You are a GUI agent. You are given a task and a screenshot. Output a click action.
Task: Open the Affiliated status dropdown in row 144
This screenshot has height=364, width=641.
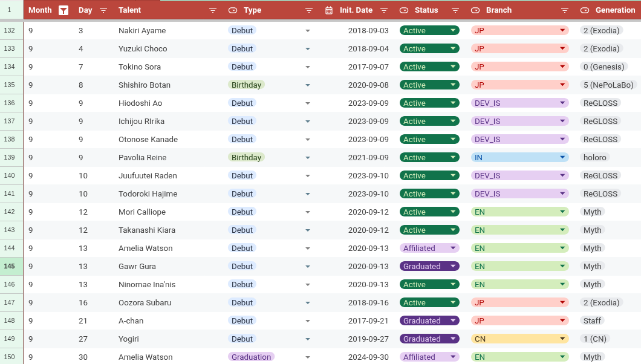[x=452, y=248]
